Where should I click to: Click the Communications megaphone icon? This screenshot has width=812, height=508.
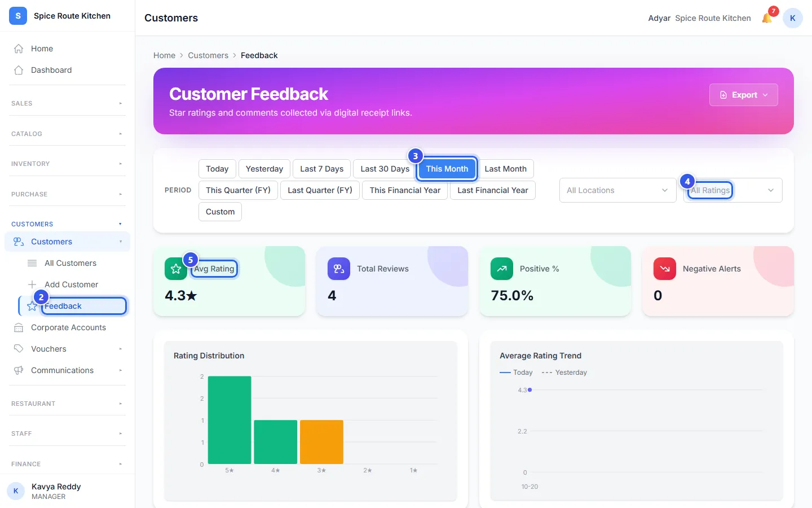[19, 370]
